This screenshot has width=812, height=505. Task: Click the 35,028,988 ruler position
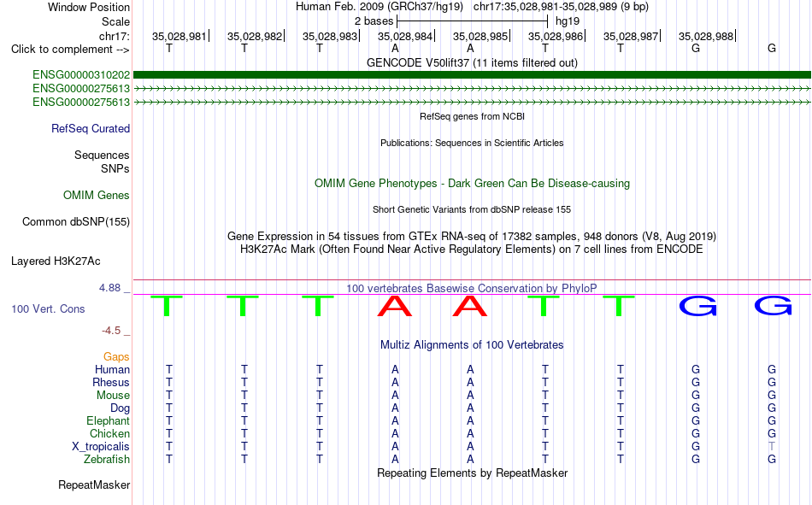[x=705, y=36]
